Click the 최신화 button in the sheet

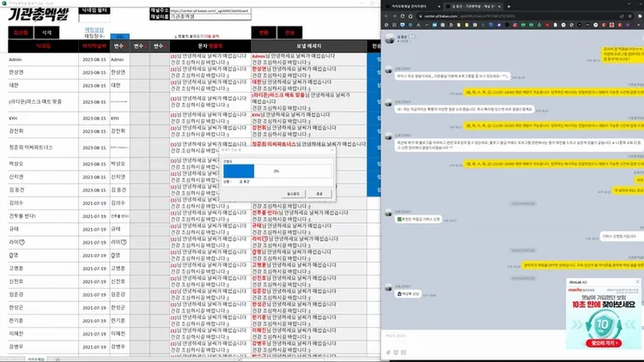click(x=21, y=33)
